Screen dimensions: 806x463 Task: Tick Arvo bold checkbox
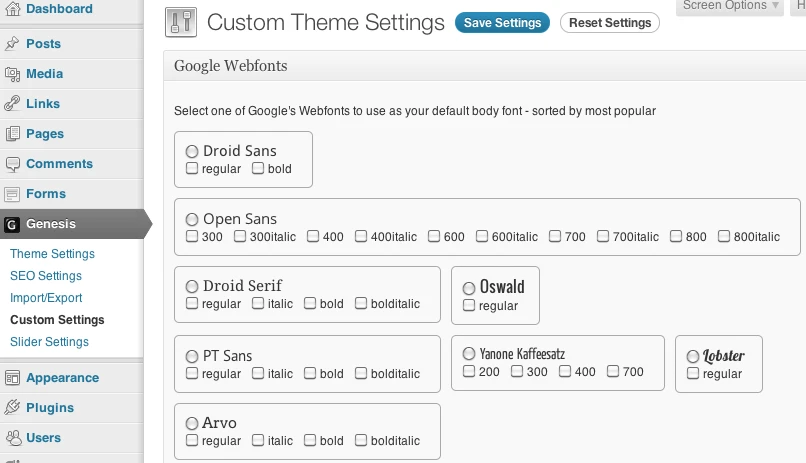(x=310, y=440)
